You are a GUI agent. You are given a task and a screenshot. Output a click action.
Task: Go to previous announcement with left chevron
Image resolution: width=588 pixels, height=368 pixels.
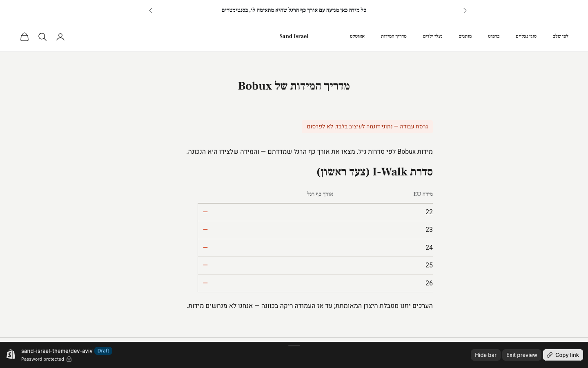[x=151, y=11]
